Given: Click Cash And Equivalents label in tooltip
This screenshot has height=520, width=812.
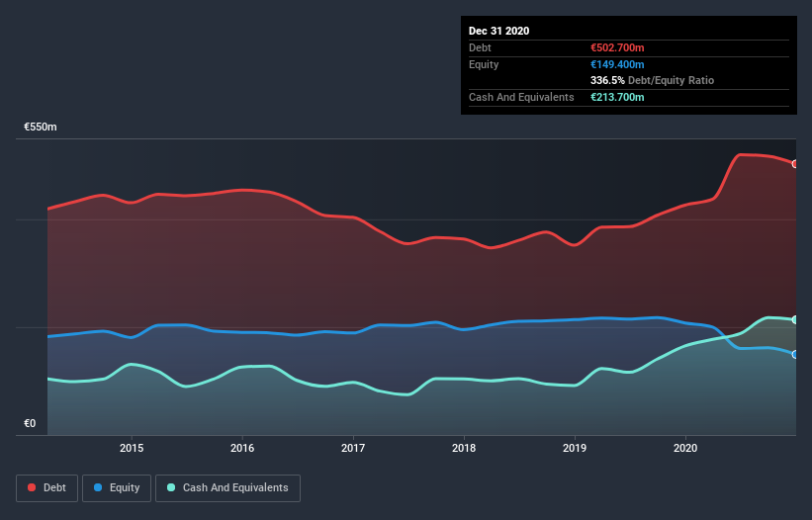Looking at the screenshot, I should tap(521, 97).
